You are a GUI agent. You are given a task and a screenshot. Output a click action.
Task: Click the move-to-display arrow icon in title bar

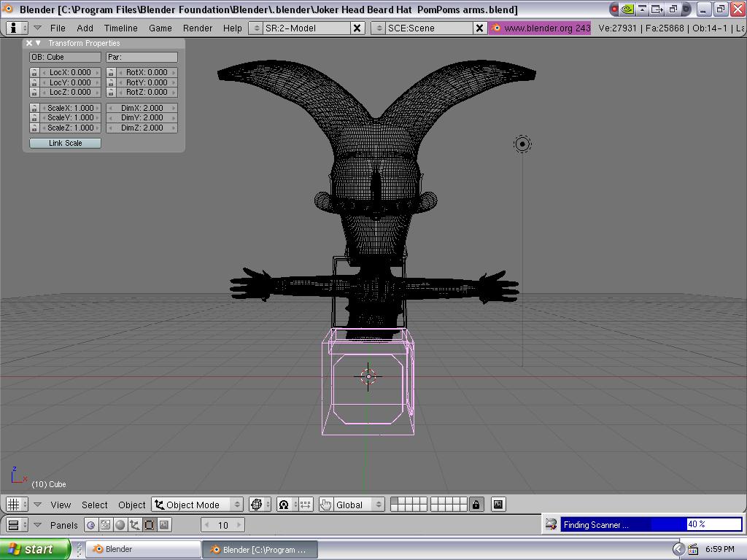[x=657, y=9]
